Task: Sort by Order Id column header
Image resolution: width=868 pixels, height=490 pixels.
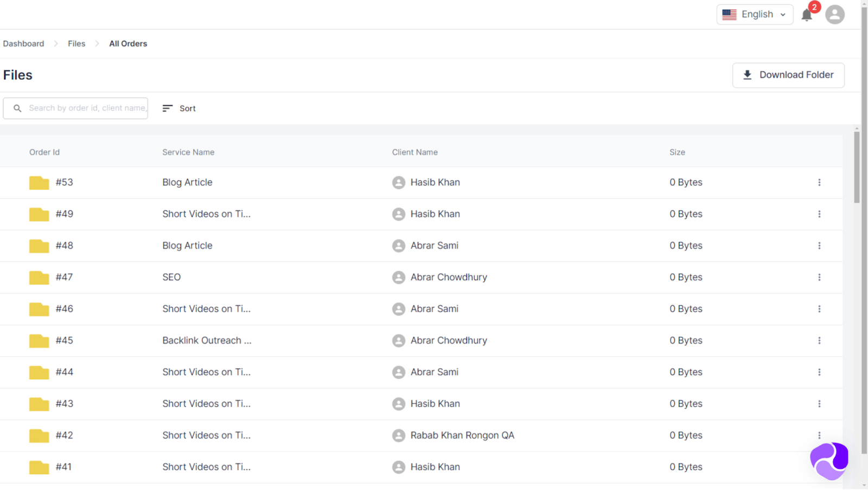Action: pos(44,152)
